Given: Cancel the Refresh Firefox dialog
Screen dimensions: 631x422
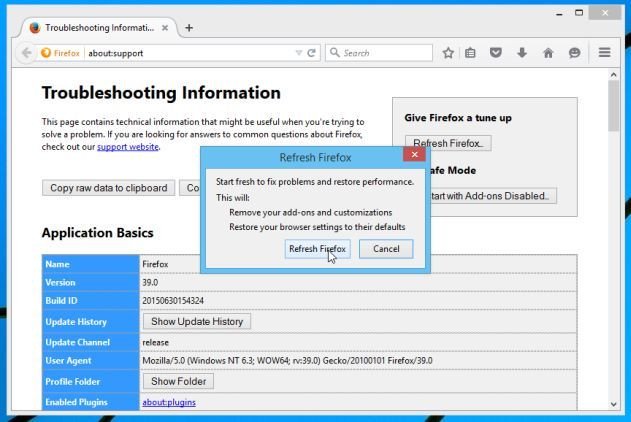Looking at the screenshot, I should point(386,249).
